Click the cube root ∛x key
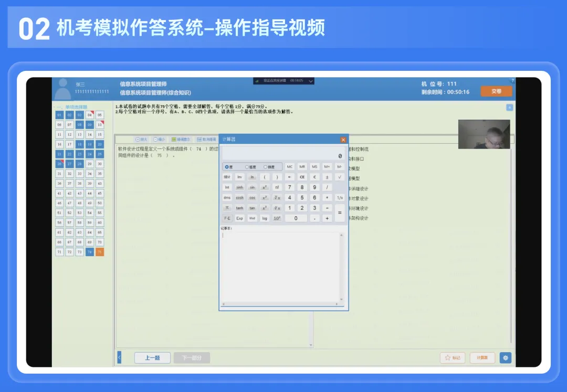567x392 pixels. click(277, 208)
